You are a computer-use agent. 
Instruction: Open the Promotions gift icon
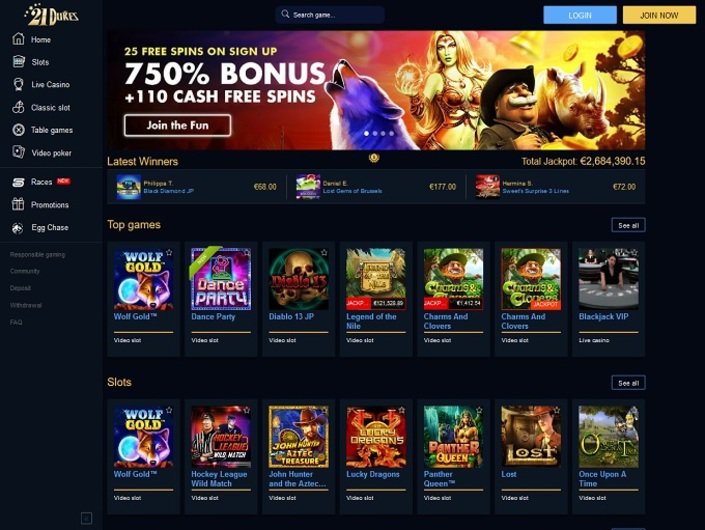pyautogui.click(x=18, y=205)
